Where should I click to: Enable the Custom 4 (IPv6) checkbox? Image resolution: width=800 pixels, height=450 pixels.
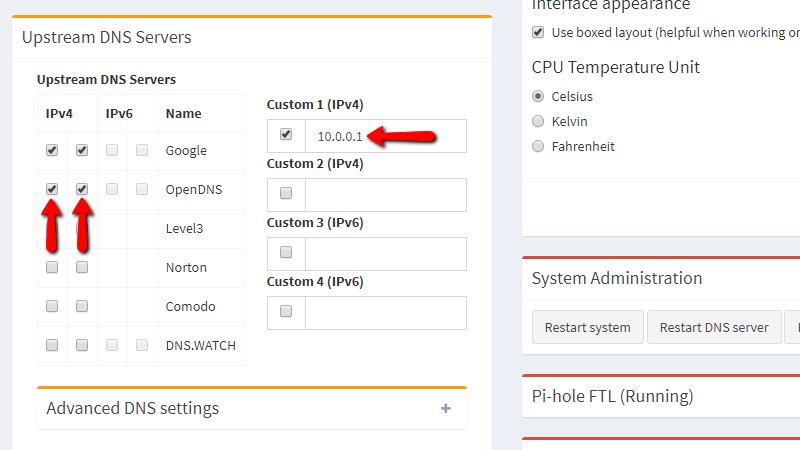click(x=286, y=311)
